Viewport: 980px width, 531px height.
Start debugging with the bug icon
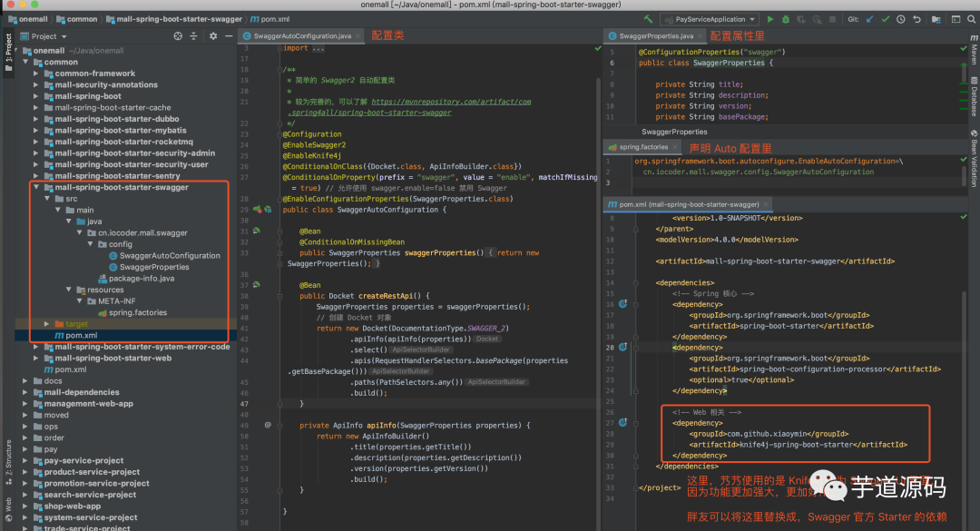tap(786, 19)
